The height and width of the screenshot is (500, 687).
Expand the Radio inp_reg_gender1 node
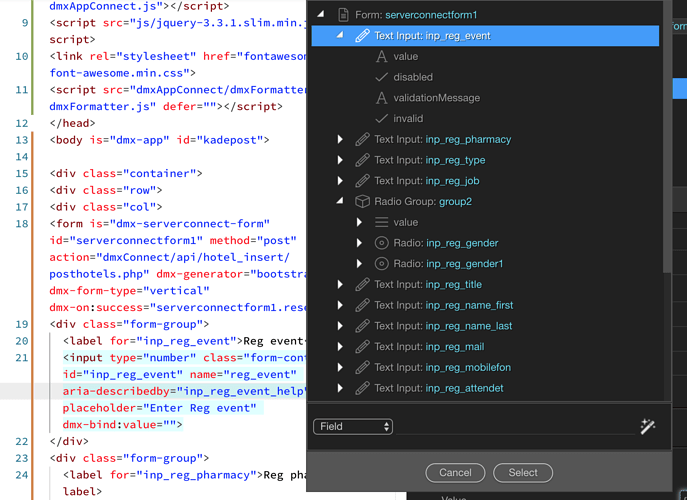click(x=359, y=263)
